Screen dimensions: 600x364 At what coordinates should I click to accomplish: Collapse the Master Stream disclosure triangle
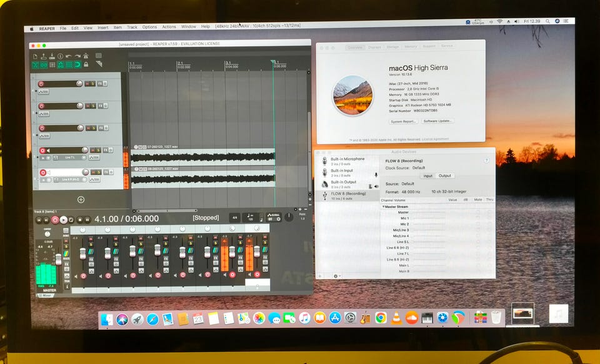coord(383,207)
